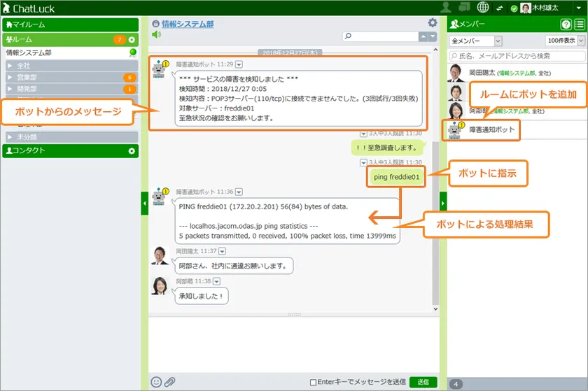588x391 pixels.
Task: Open the マイルーム section
Action: [70, 24]
